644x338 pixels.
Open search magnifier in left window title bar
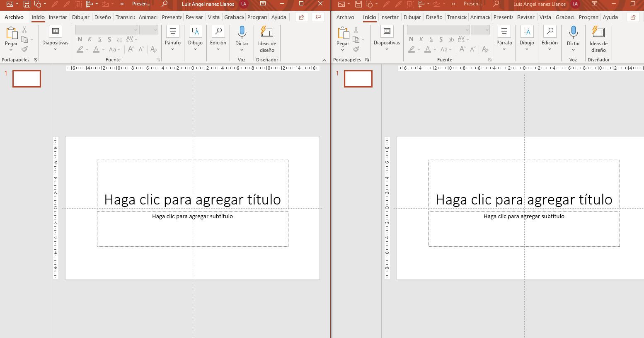[x=165, y=4]
